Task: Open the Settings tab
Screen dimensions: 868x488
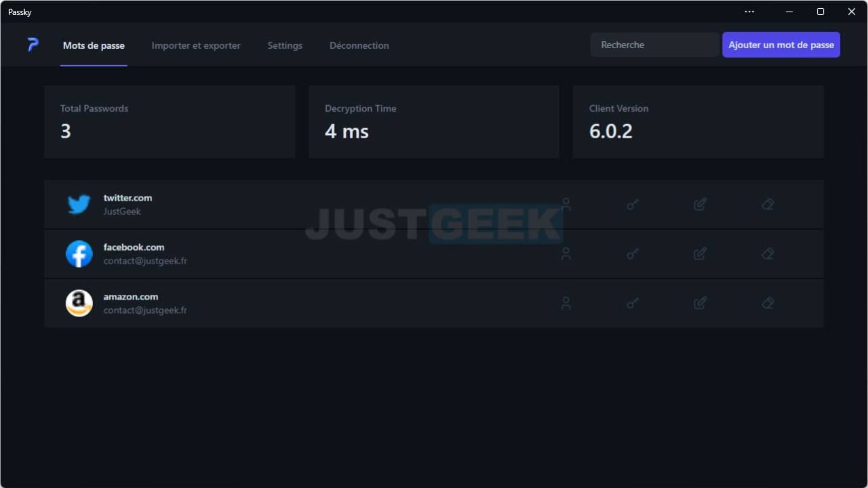Action: (x=285, y=45)
